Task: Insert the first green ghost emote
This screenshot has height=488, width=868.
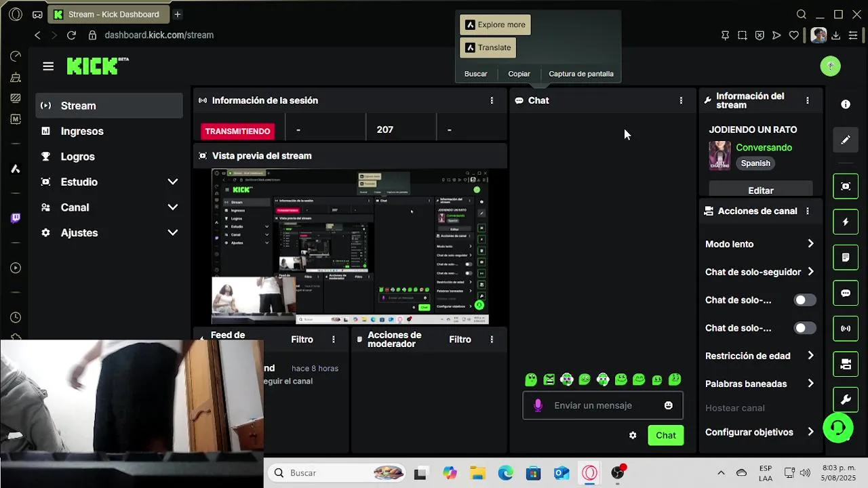Action: coord(531,380)
